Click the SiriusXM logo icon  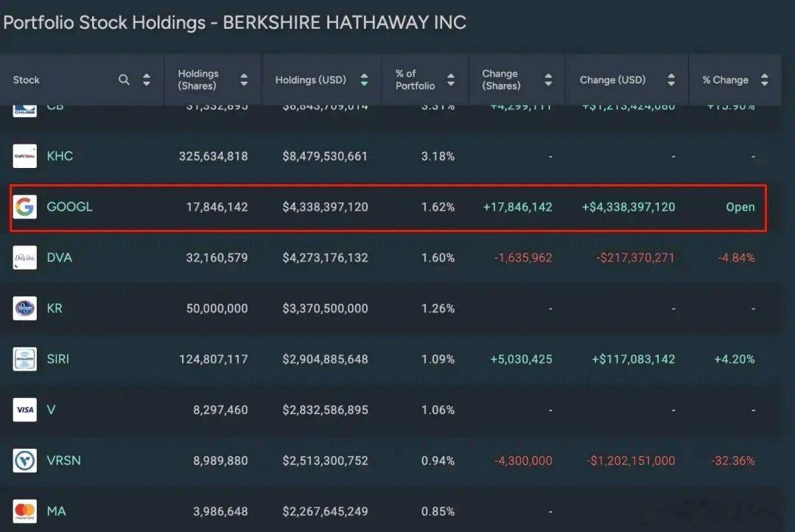(x=25, y=359)
